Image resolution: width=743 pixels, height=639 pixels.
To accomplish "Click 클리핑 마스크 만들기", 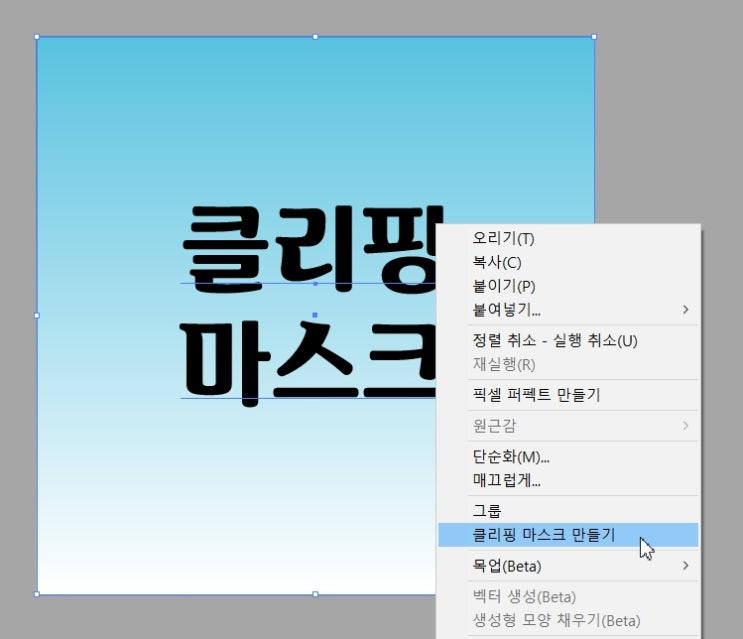I will (x=568, y=535).
